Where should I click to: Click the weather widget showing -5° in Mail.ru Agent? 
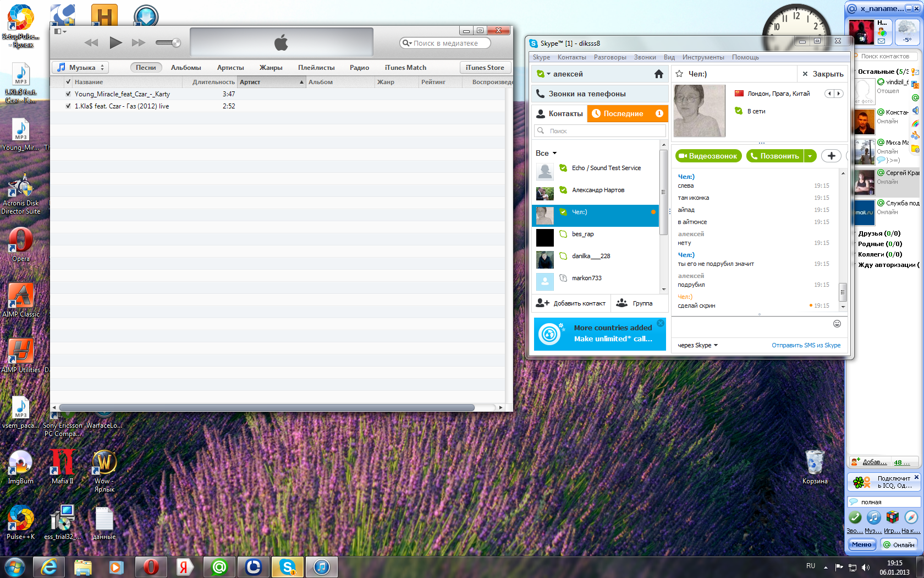point(907,32)
